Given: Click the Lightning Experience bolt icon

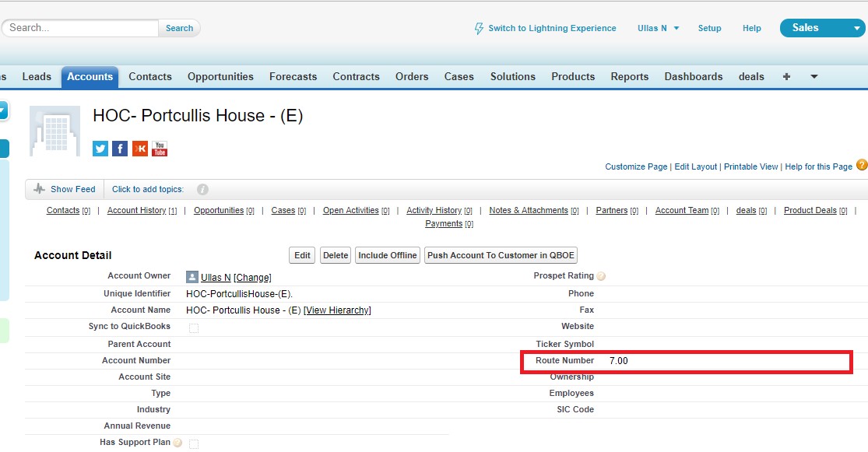Looking at the screenshot, I should click(x=479, y=29).
